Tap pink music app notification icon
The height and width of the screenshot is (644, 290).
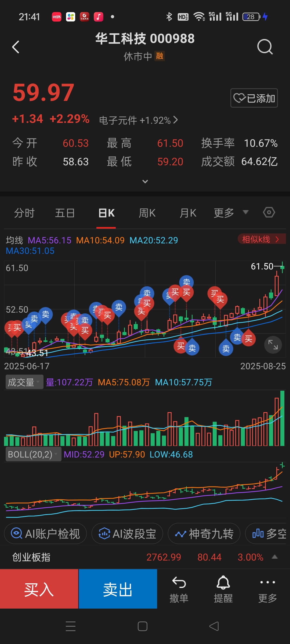pyautogui.click(x=98, y=17)
